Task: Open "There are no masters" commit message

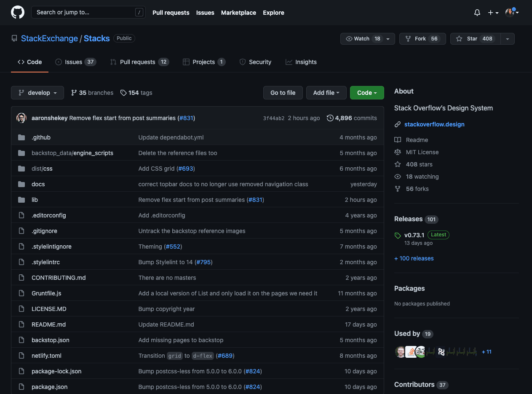Action: [x=167, y=278]
